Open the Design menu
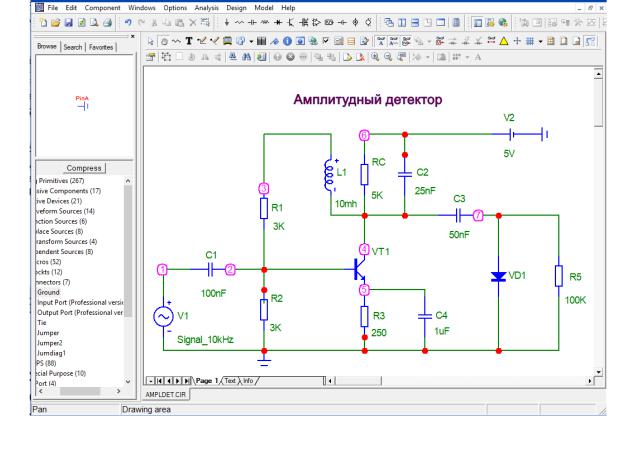The height and width of the screenshot is (454, 624). 236,8
